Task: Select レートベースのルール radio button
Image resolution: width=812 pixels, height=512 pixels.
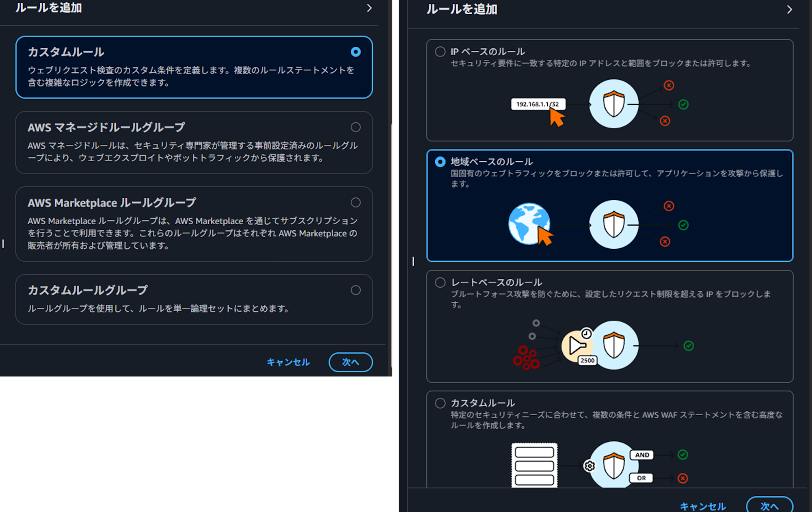Action: (x=440, y=282)
